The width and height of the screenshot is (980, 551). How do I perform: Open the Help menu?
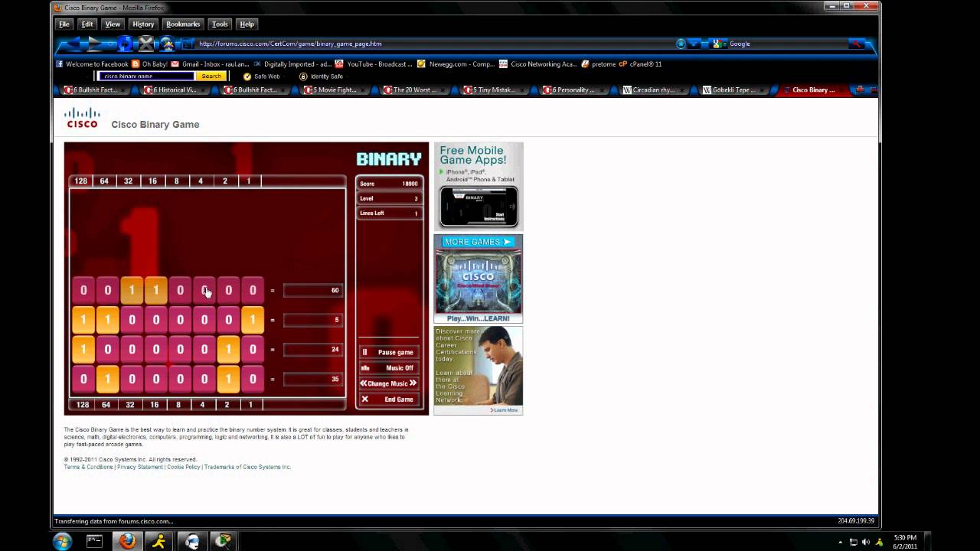pyautogui.click(x=247, y=24)
